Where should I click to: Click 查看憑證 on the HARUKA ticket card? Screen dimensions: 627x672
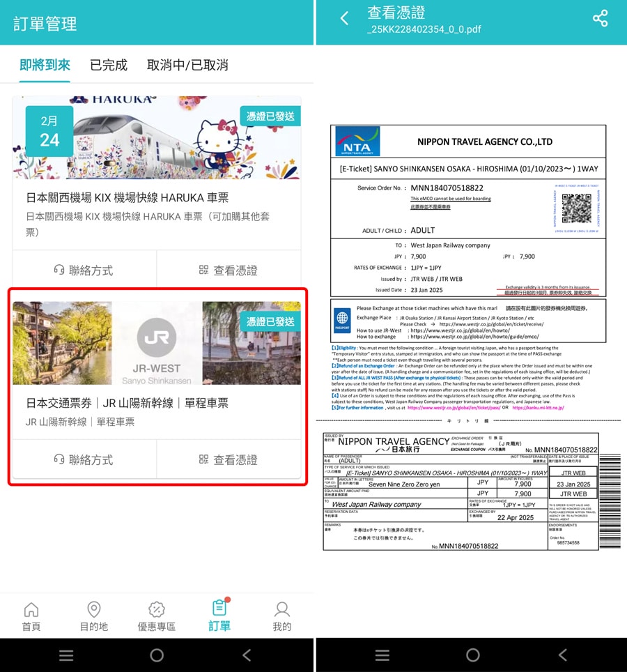pos(229,270)
